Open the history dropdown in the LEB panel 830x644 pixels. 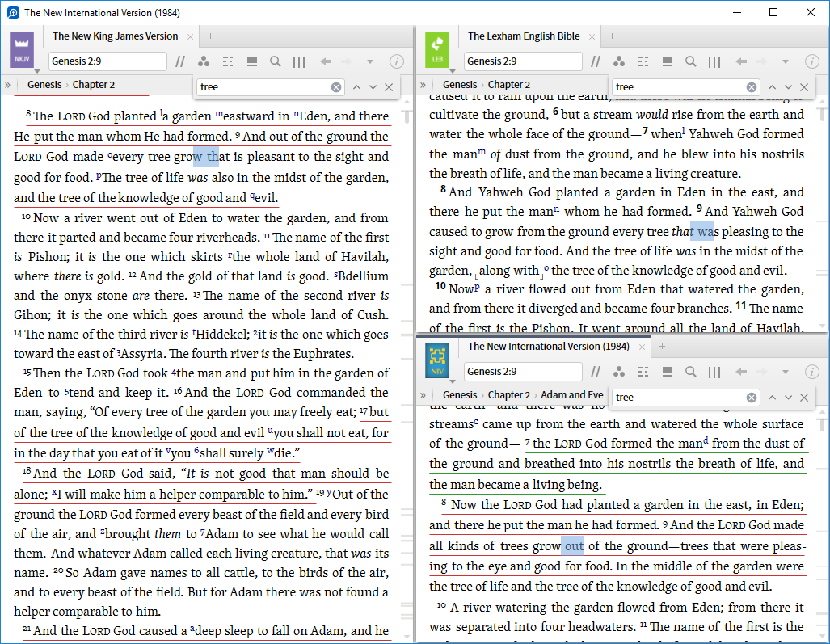click(x=786, y=61)
